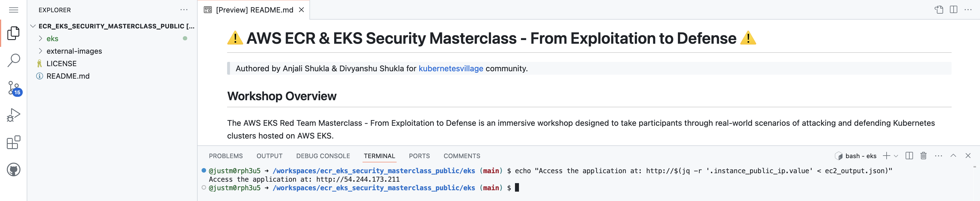
Task: Switch to the PORTS tab
Action: click(x=419, y=156)
